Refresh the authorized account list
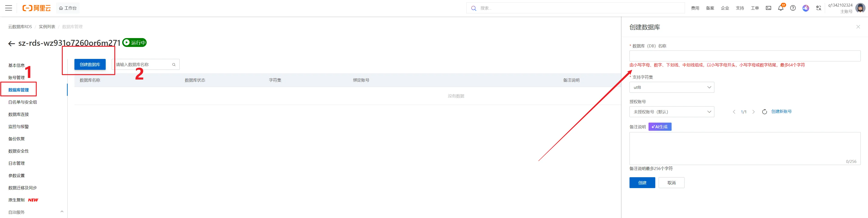 tap(764, 112)
